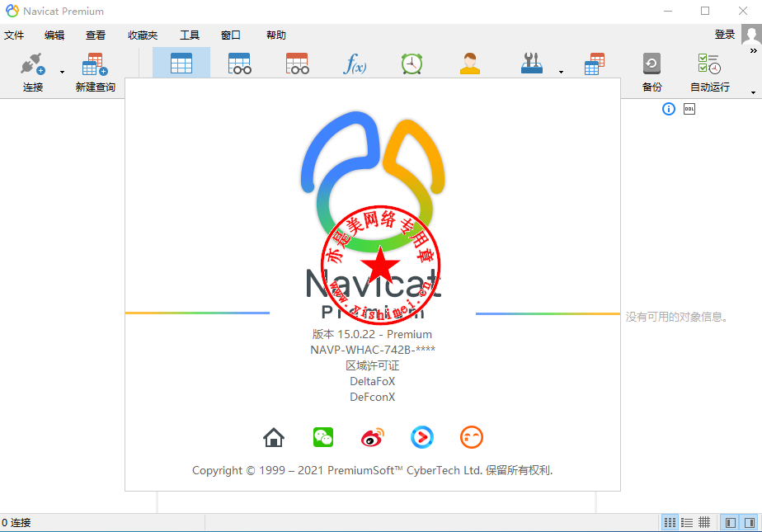The image size is (762, 532).
Task: Expand the toolbar options arrow under 自动运行
Action: 753,92
